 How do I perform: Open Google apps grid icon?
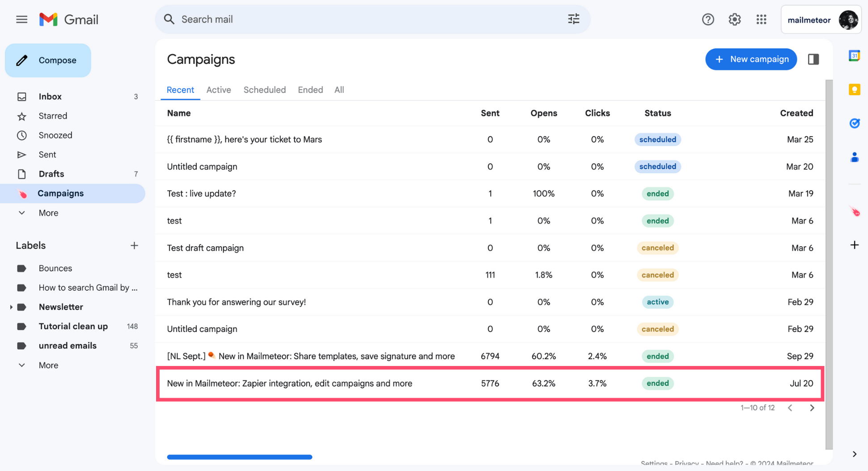761,20
